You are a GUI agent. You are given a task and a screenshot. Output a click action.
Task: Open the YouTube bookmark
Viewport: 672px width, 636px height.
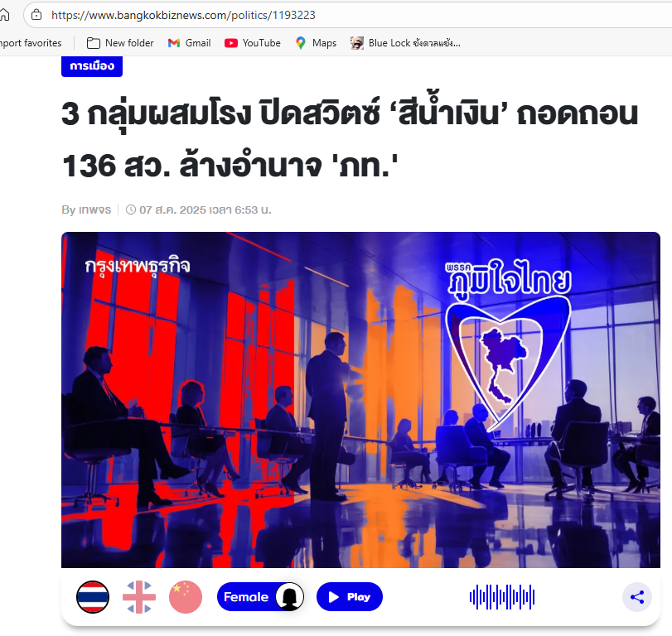click(x=253, y=43)
